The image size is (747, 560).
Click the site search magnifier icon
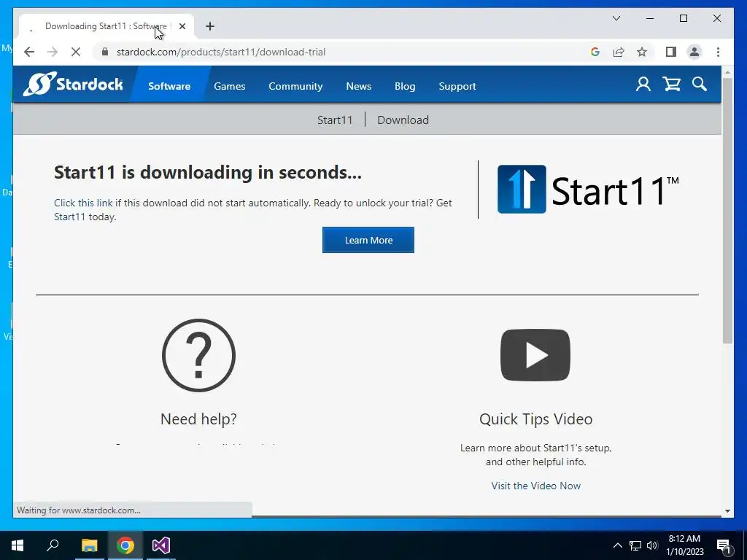[x=700, y=85]
